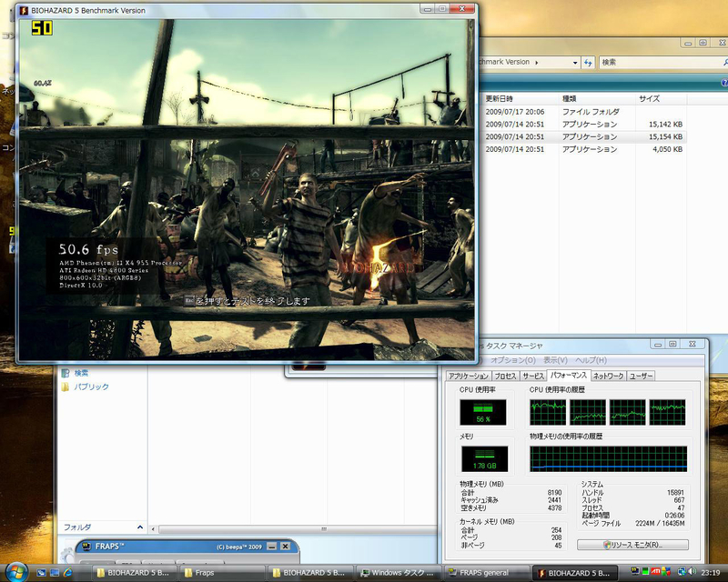The width and height of the screenshot is (728, 582).
Task: Click the 起動時間 0:26:06 value
Action: tap(674, 516)
